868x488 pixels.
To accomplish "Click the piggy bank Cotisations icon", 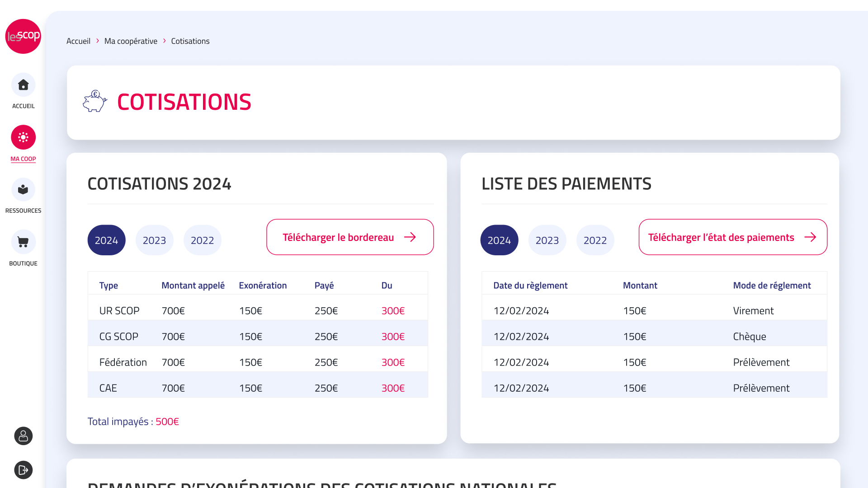I will click(95, 101).
